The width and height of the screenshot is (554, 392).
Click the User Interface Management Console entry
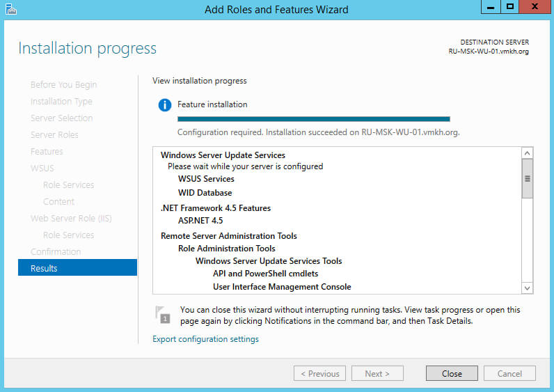[282, 287]
